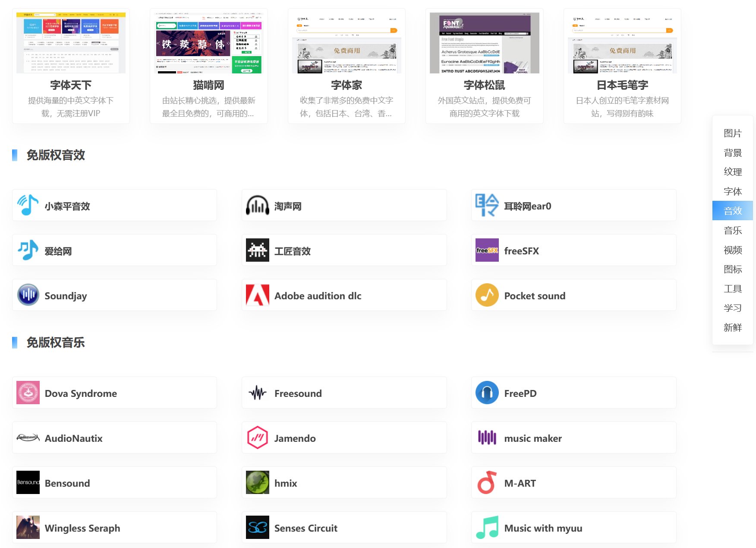Click the Wingless Seraph artwork icon
756x548 pixels.
point(28,528)
